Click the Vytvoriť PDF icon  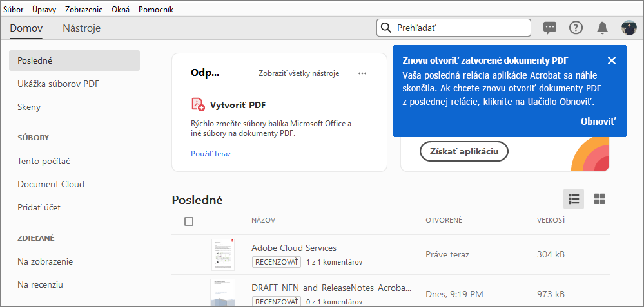198,105
